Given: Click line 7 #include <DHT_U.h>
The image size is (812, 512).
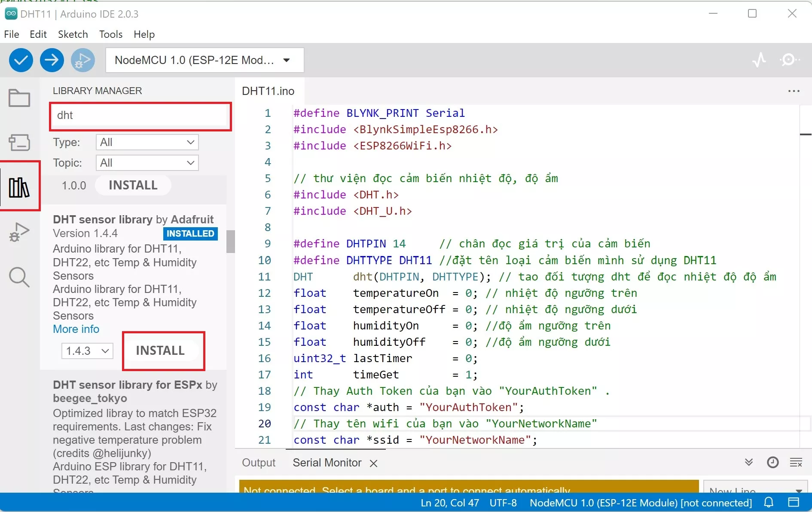Looking at the screenshot, I should [x=352, y=211].
